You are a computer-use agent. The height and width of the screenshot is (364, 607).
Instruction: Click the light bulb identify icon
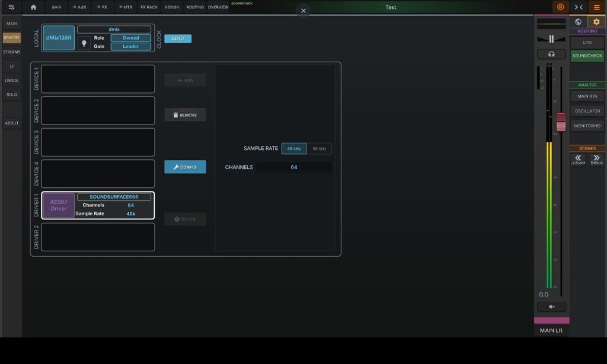pos(84,43)
